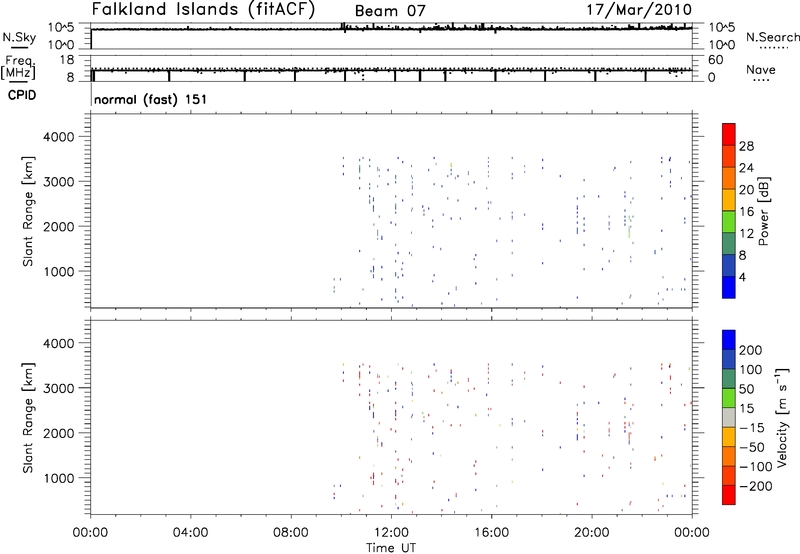Click the '-50' velocity colorbar tick label
The width and height of the screenshot is (800, 554).
(x=752, y=447)
